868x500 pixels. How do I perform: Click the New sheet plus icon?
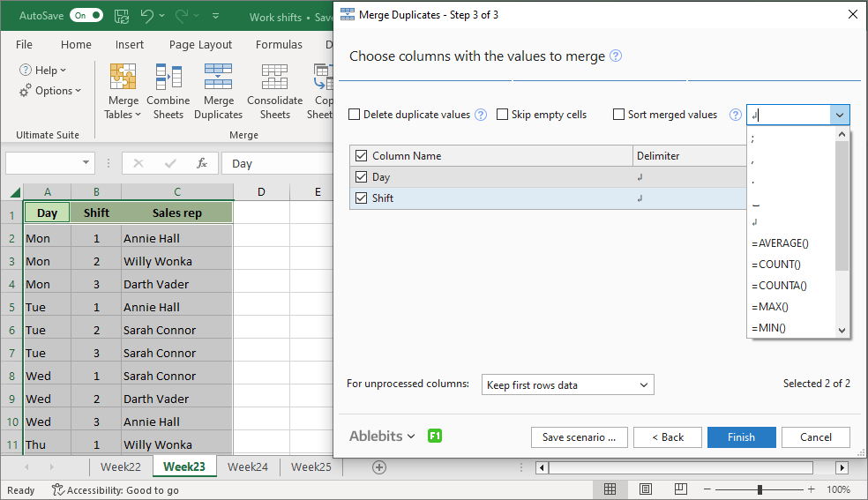coord(379,467)
